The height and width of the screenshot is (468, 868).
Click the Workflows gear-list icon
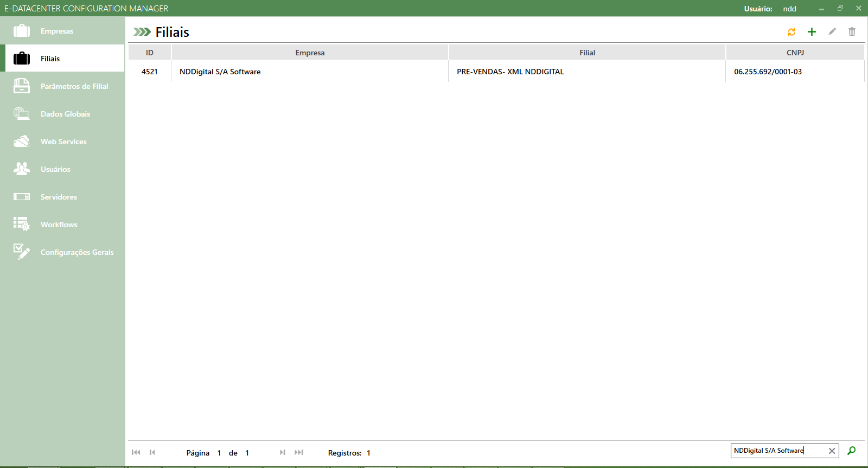(x=22, y=224)
